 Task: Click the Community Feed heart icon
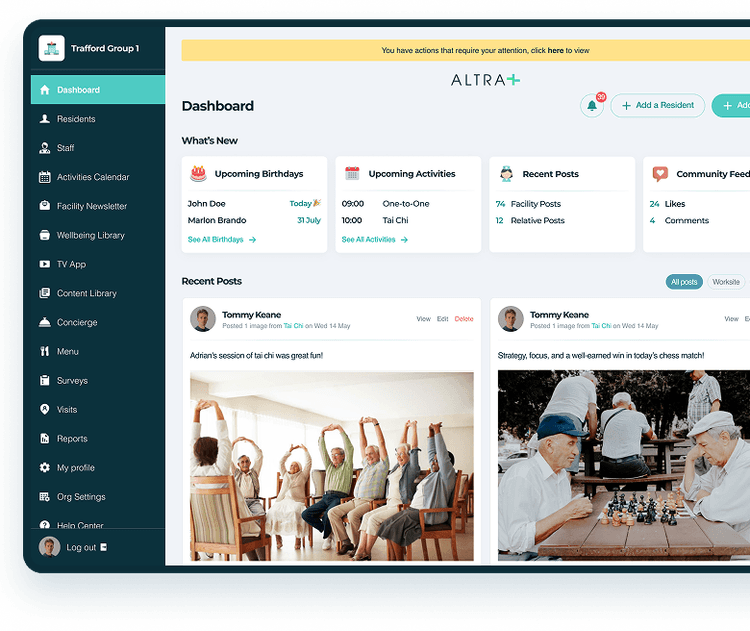click(660, 174)
